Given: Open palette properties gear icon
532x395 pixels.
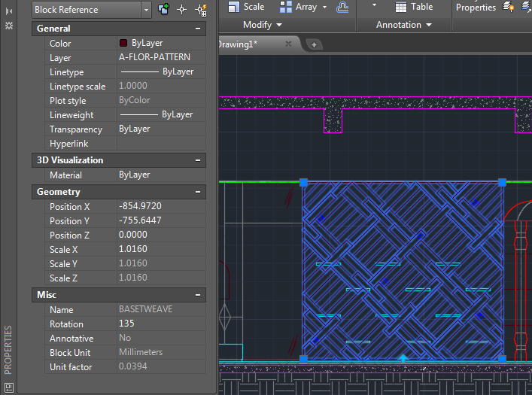Looking at the screenshot, I should click(9, 26).
